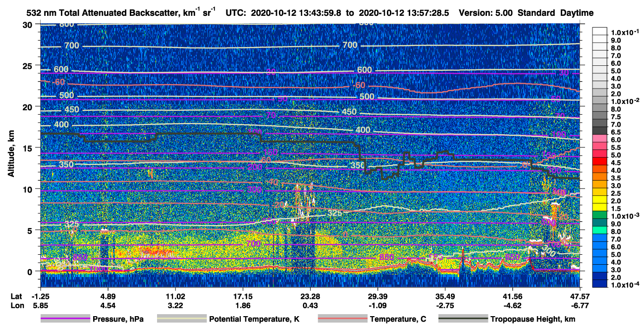This screenshot has width=644, height=330.
Task: Click the longitude value 3.22
Action: pyautogui.click(x=175, y=305)
